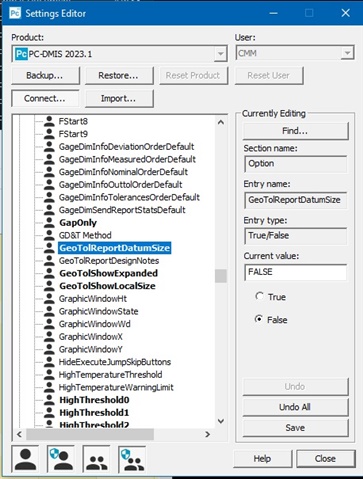Click the user icon beside GraphicWindowY
Image resolution: width=363 pixels, height=479 pixels.
49,349
